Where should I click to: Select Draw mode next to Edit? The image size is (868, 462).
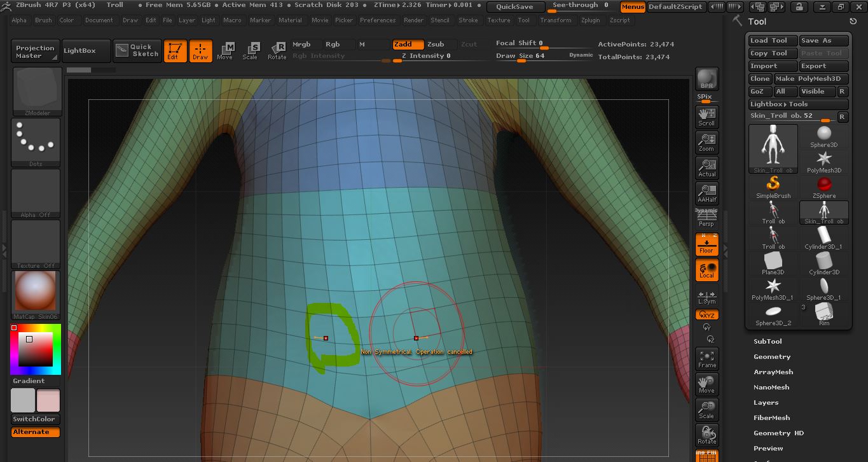200,51
